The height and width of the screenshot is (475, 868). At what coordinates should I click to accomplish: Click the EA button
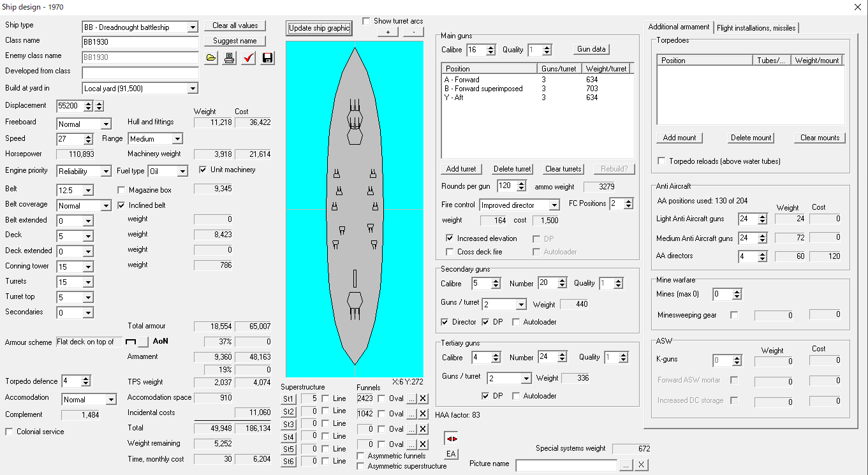point(452,454)
